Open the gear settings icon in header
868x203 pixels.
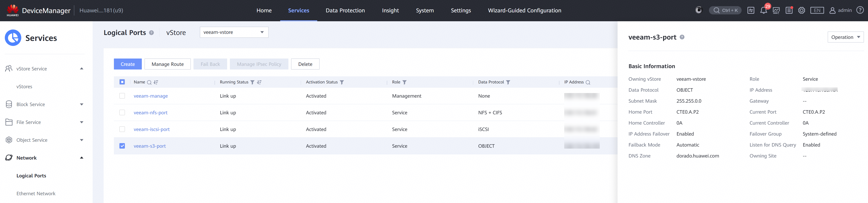click(802, 11)
